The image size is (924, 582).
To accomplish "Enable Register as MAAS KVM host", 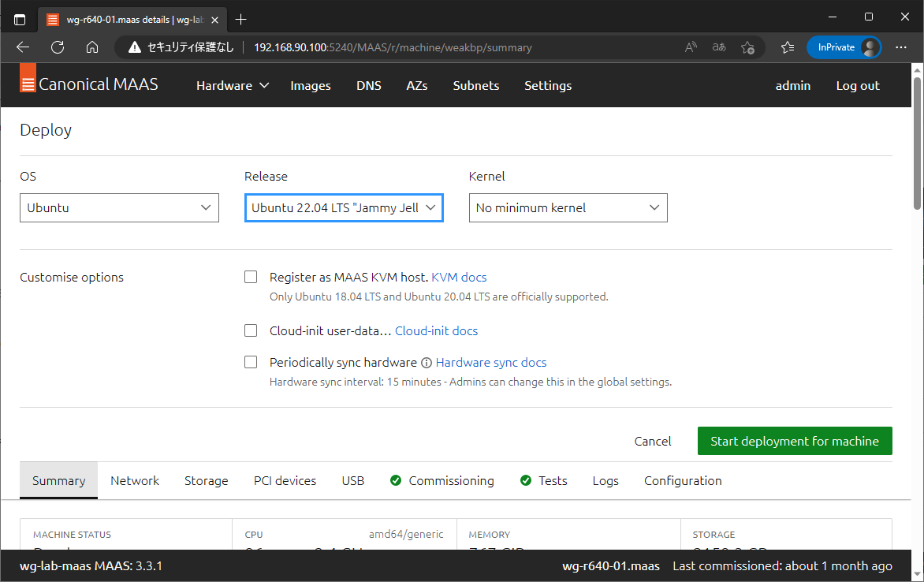I will (x=251, y=277).
